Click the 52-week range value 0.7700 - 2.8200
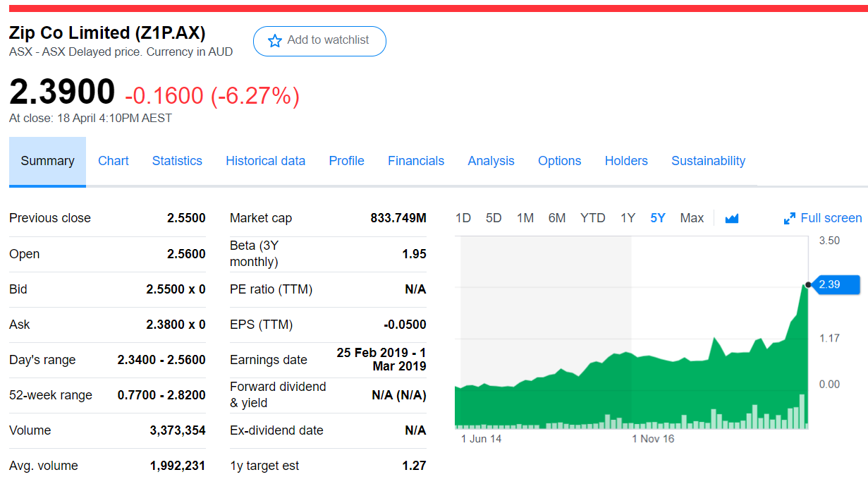This screenshot has height=489, width=868. [x=161, y=395]
